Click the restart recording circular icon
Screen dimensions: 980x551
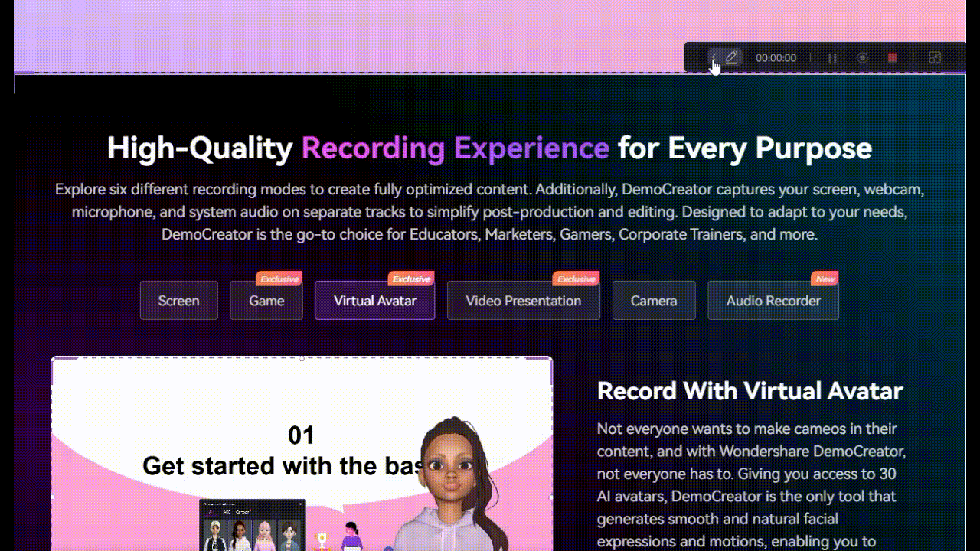[x=862, y=58]
